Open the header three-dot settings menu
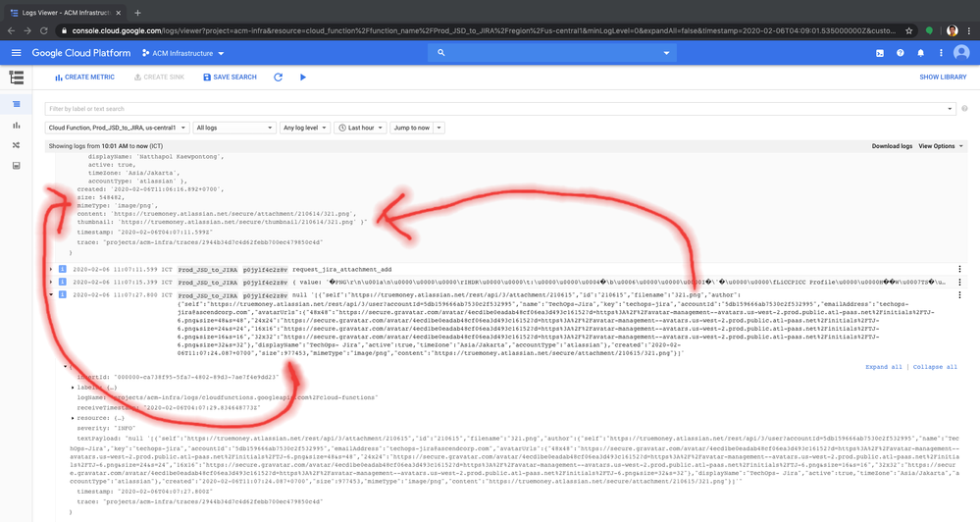The image size is (980, 522). [x=941, y=53]
